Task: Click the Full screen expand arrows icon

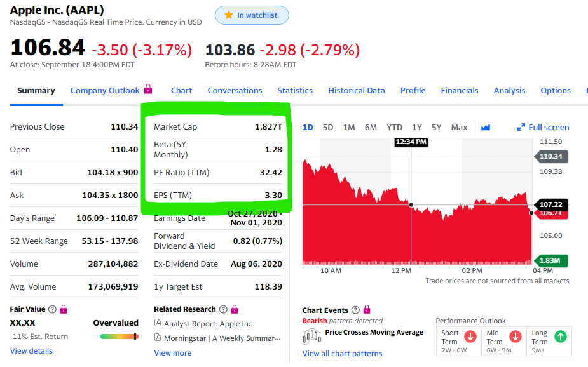Action: click(521, 128)
